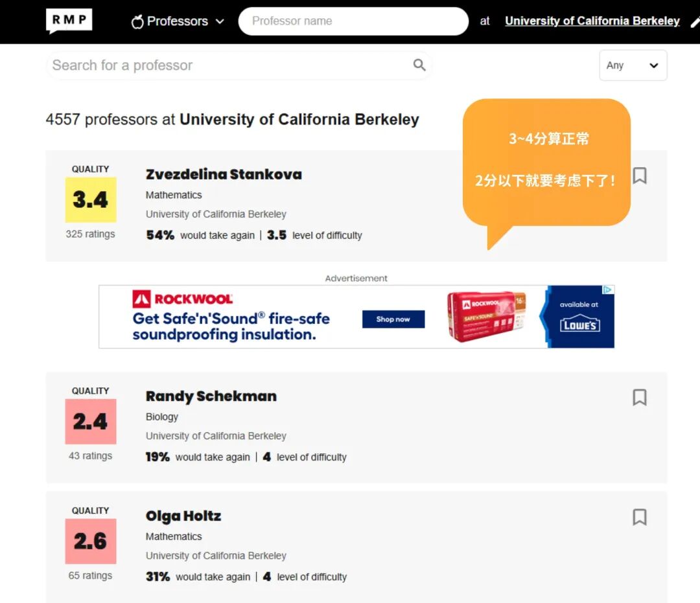The width and height of the screenshot is (700, 603).
Task: Click the magnifying glass search icon
Action: [419, 65]
